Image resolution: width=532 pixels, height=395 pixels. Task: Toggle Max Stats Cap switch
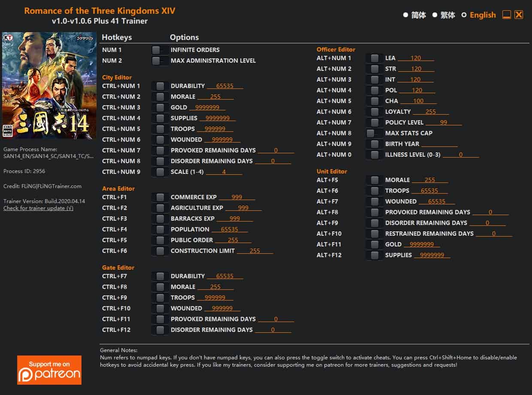(x=374, y=133)
